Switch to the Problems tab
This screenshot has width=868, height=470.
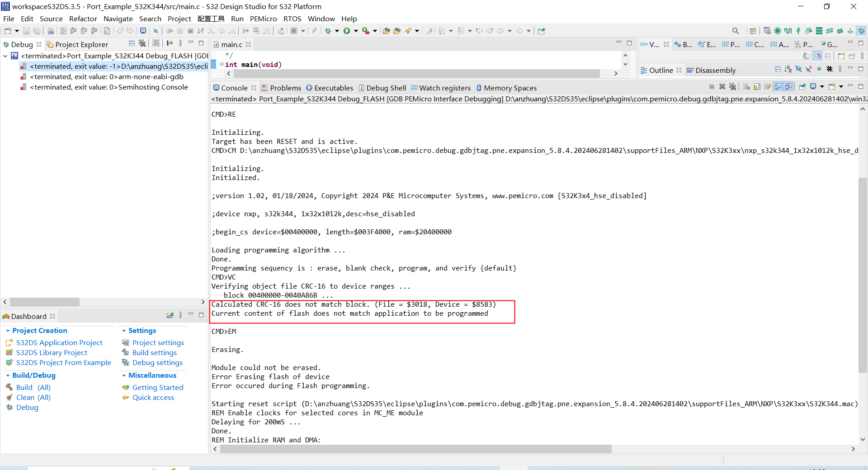tap(285, 88)
